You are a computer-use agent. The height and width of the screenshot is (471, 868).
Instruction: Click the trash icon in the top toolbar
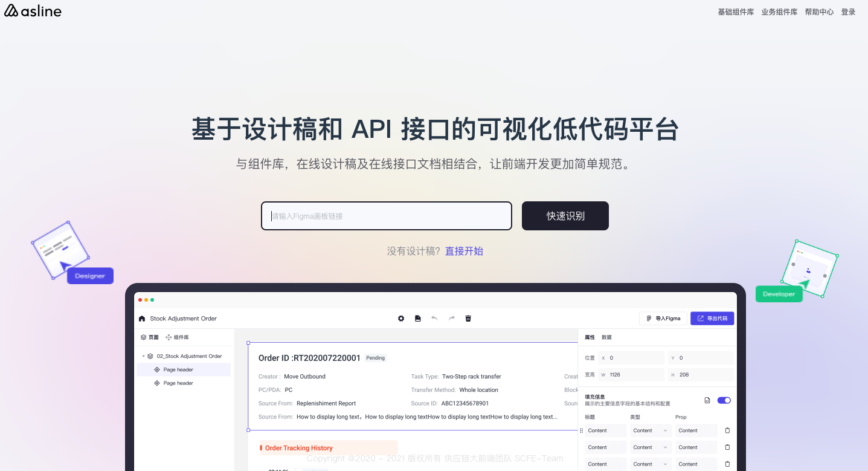point(468,319)
